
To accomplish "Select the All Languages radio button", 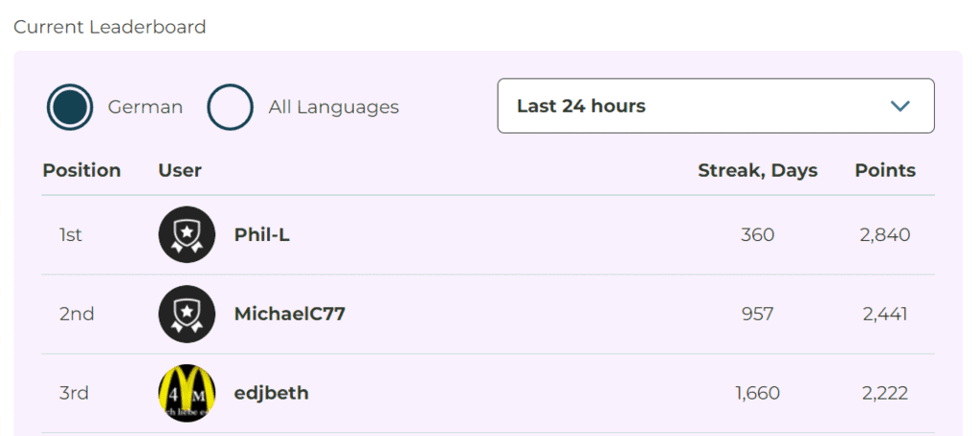I will coord(231,107).
